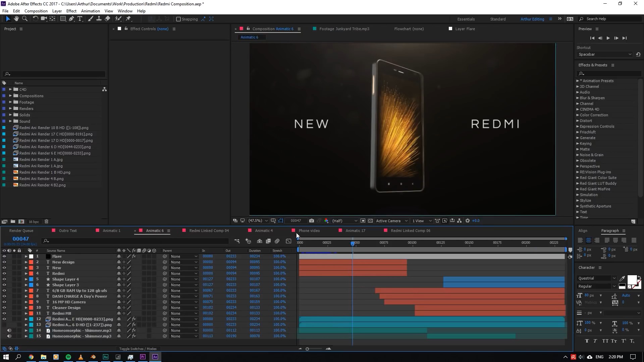This screenshot has width=644, height=362.
Task: Mute audio on Homeomorphic layer 14
Action: [9, 330]
